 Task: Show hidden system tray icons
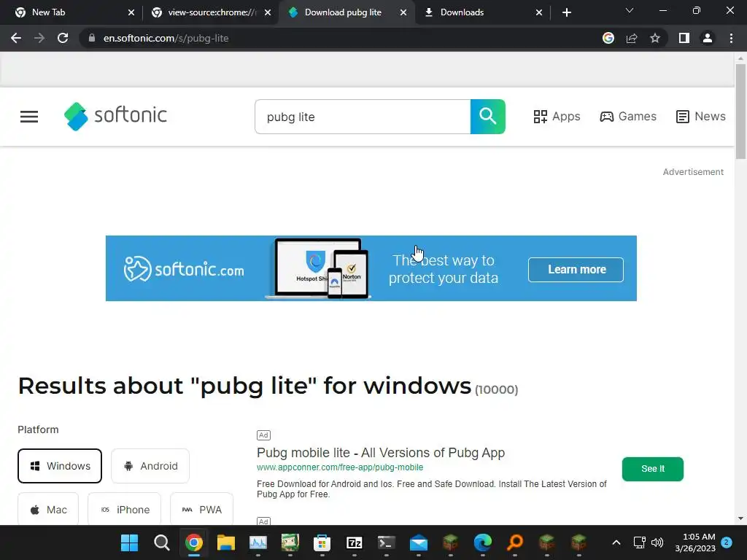(616, 542)
